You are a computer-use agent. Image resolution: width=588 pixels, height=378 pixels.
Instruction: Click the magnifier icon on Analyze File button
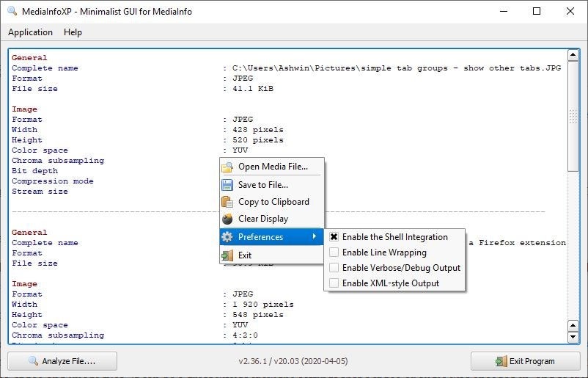[33, 361]
